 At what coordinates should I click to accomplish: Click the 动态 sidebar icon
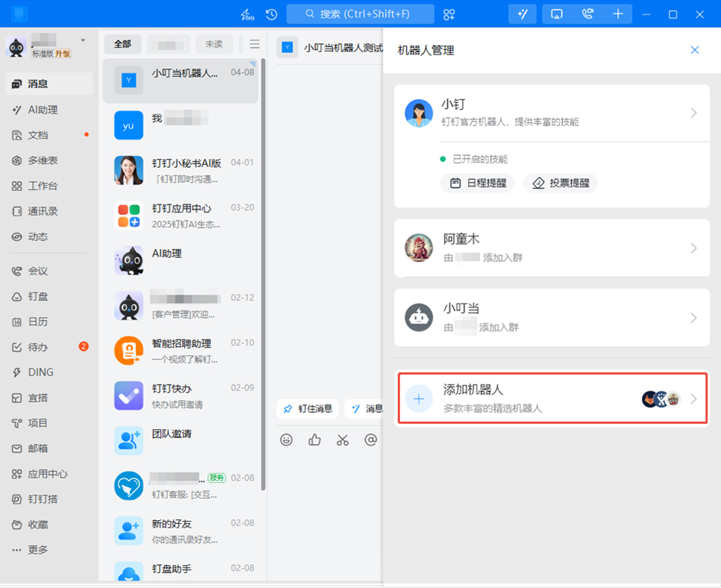click(17, 237)
